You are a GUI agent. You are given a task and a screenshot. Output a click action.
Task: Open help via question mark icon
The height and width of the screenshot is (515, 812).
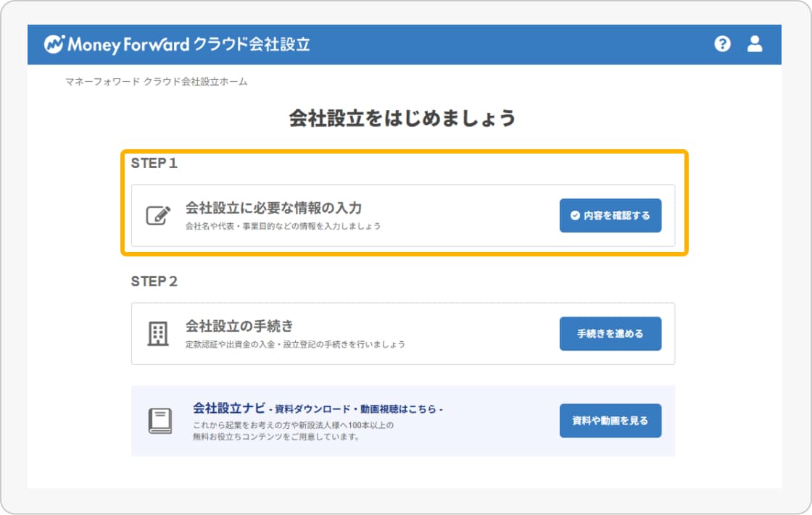click(722, 44)
